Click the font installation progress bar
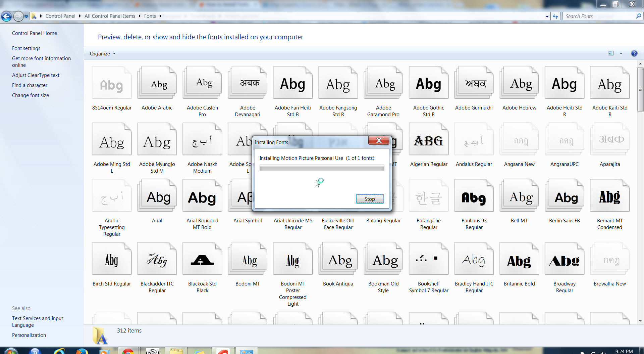This screenshot has height=354, width=644. click(x=322, y=168)
